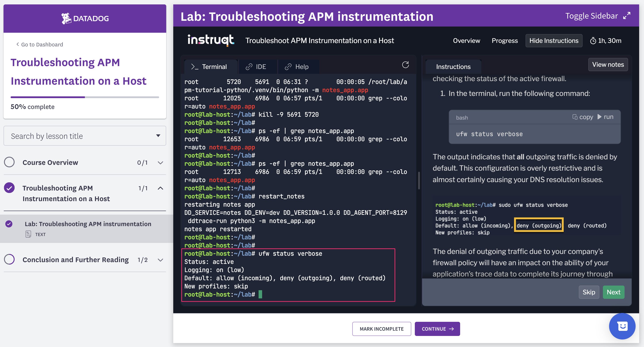Image resolution: width=644 pixels, height=347 pixels.
Task: Click the Skip button
Action: tap(589, 292)
